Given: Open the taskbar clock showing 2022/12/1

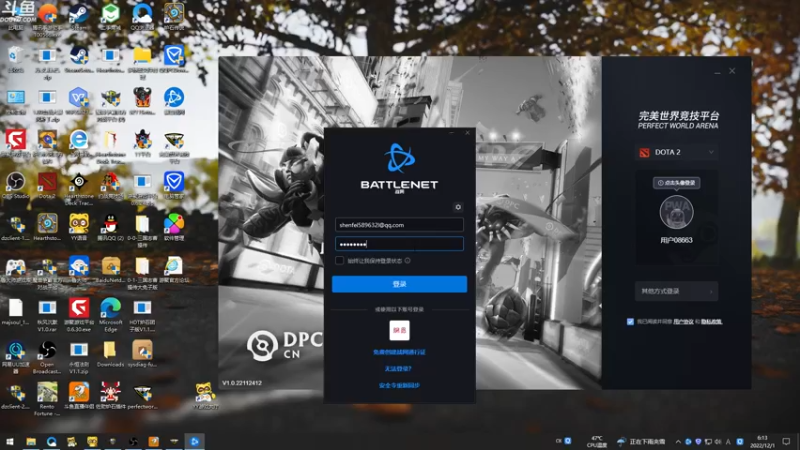Looking at the screenshot, I should click(x=762, y=441).
